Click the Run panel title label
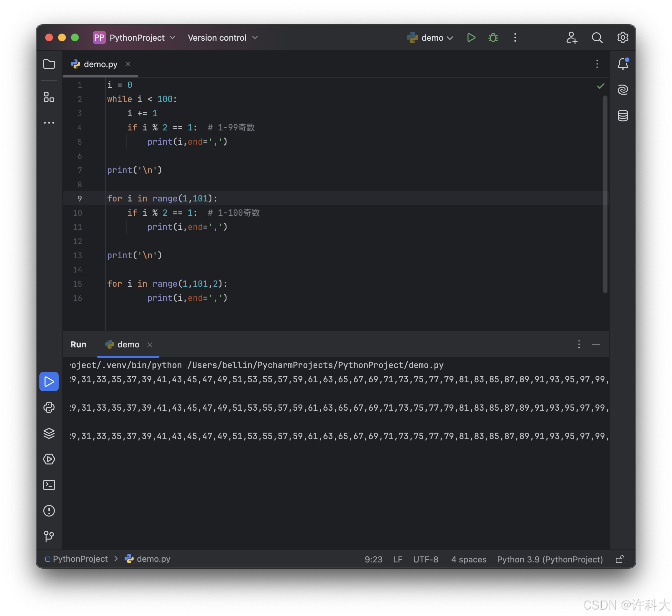672x616 pixels. 78,344
